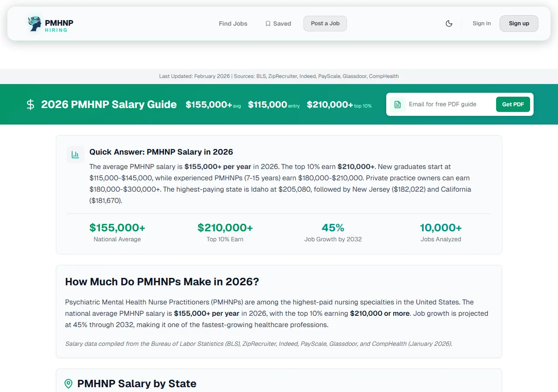Click the Post a Job button

[x=325, y=24]
